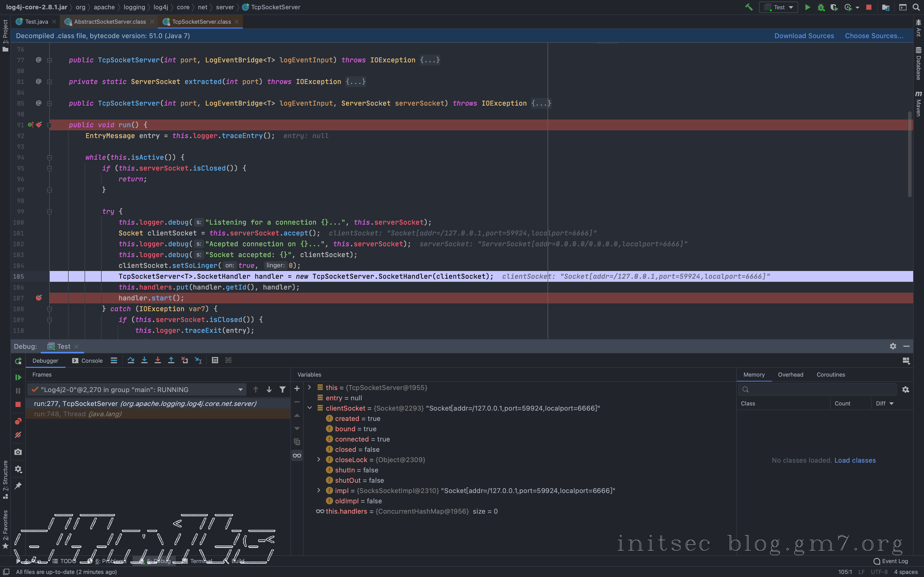The image size is (924, 577).
Task: Click View Breakpoints icon in debug sidebar
Action: click(18, 421)
